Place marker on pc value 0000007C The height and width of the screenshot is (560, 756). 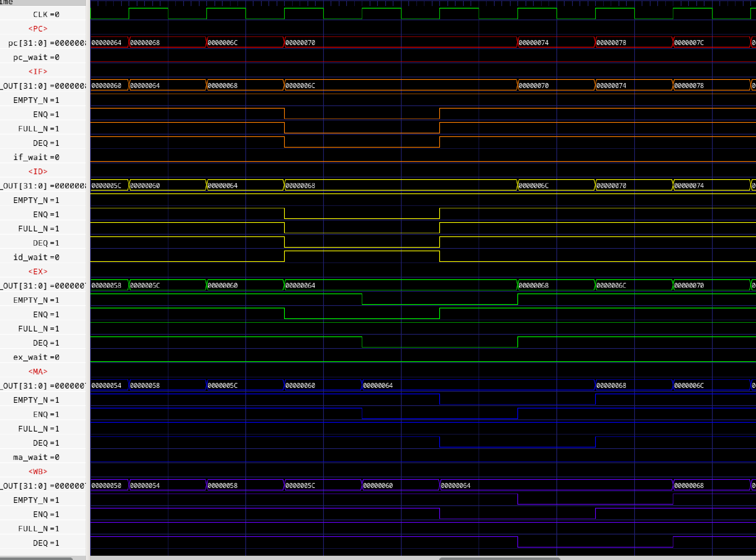pos(689,43)
